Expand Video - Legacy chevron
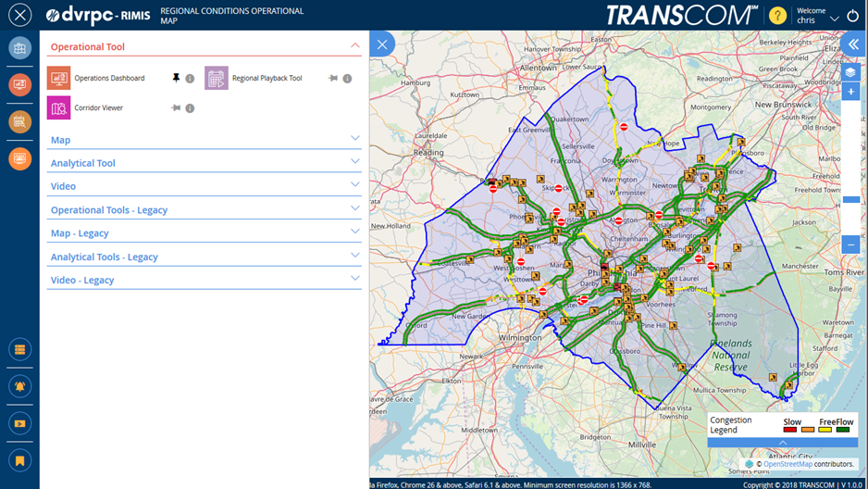The height and width of the screenshot is (489, 868). coord(355,279)
